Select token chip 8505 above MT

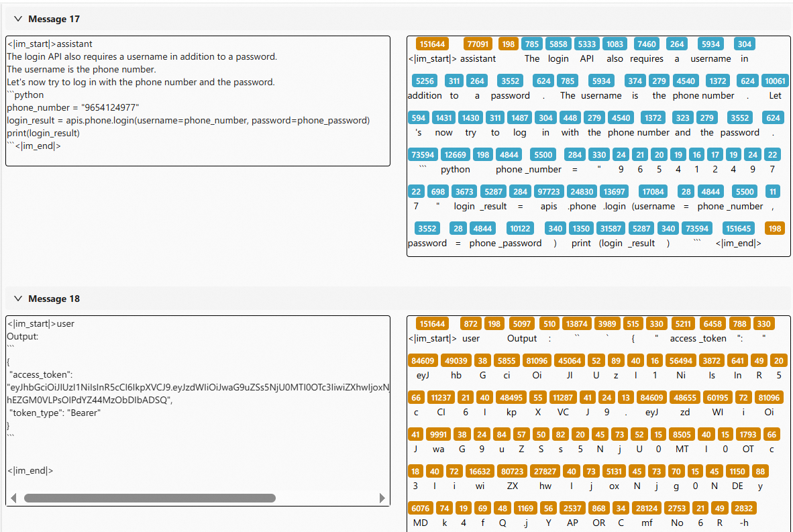681,435
